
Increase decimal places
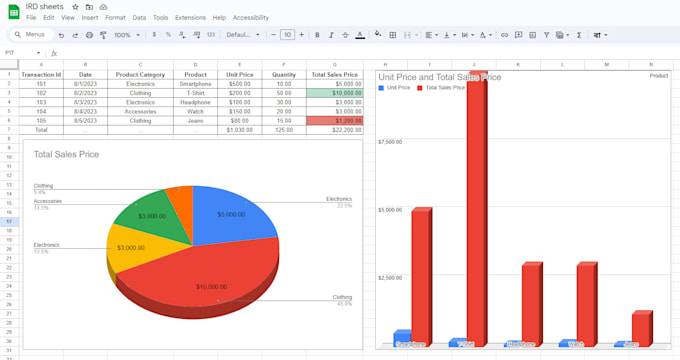[x=196, y=35]
